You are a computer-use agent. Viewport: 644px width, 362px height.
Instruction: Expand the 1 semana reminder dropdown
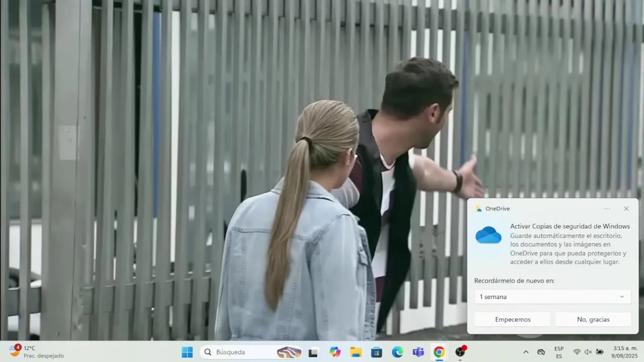tap(552, 297)
